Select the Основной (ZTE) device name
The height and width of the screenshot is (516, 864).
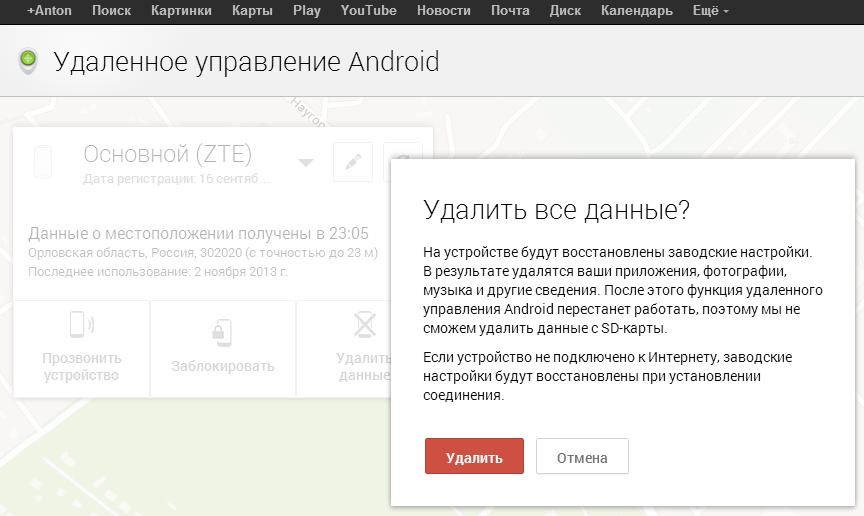tap(167, 154)
